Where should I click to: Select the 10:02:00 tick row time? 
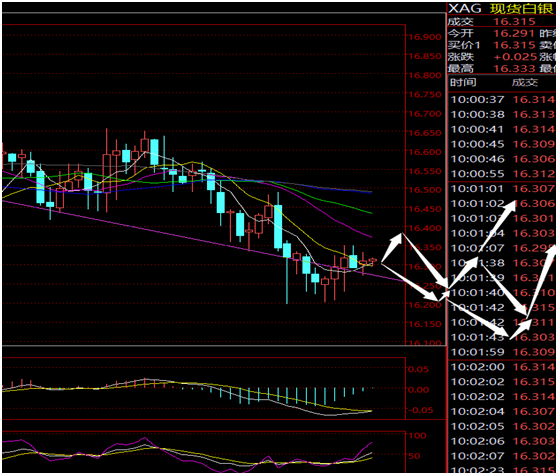tap(478, 367)
